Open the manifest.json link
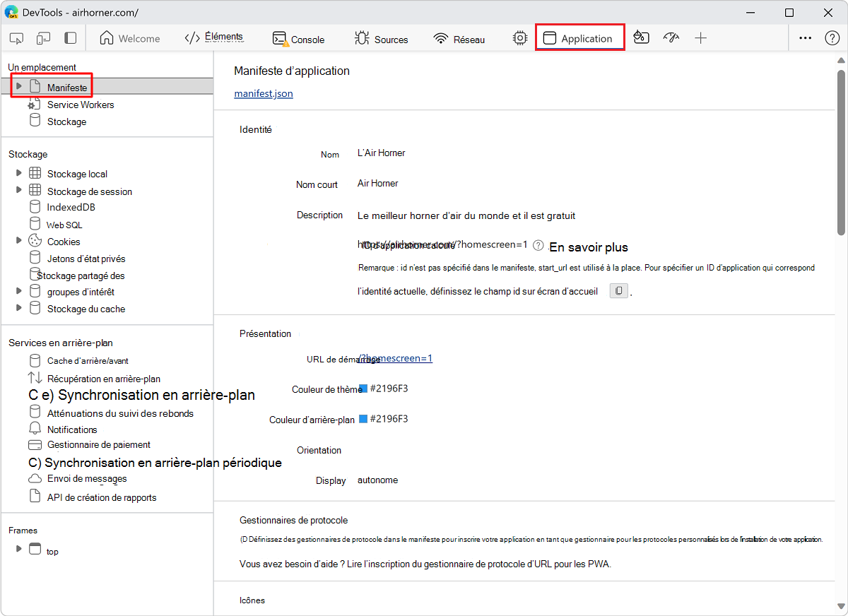 coord(264,93)
